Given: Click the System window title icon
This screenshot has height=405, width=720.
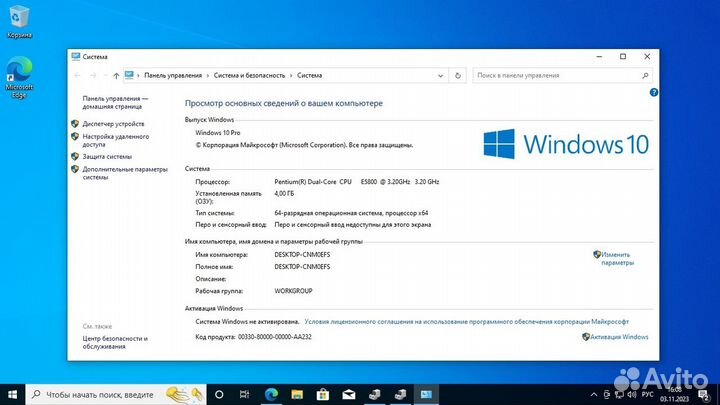Looking at the screenshot, I should (x=76, y=56).
